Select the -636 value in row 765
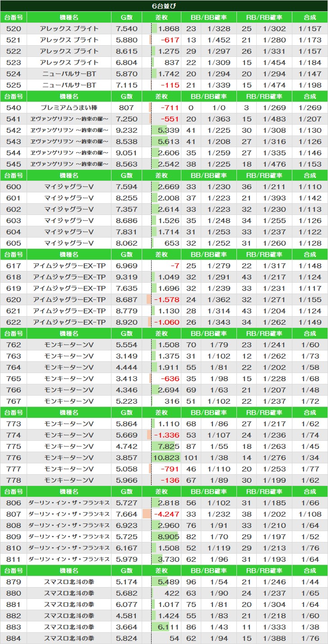Screen dimensions: 328x644 tap(170, 378)
